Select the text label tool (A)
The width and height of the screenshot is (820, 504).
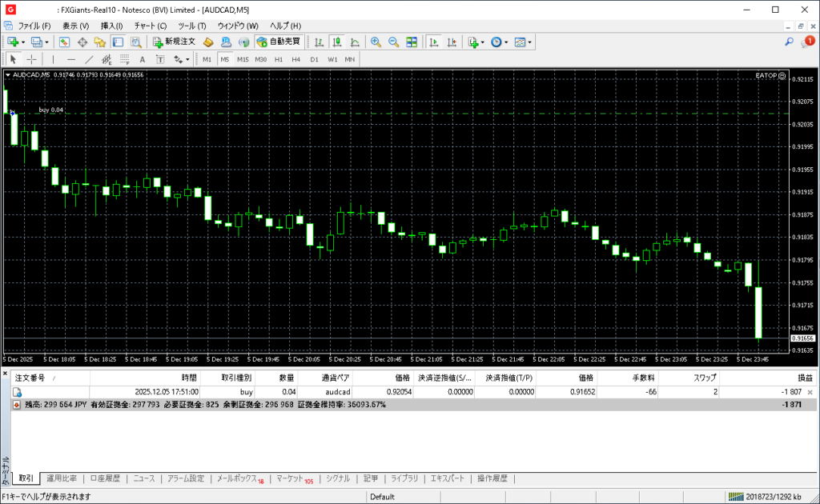point(143,59)
